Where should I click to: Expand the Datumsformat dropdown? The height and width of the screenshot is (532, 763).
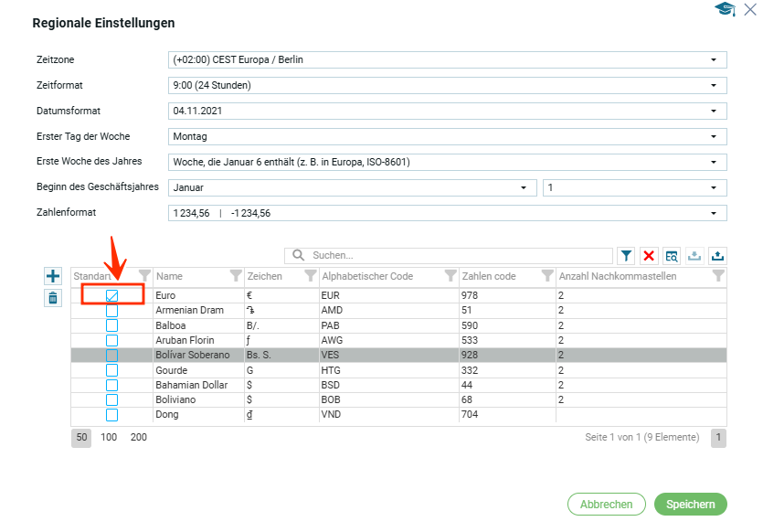[x=713, y=112]
